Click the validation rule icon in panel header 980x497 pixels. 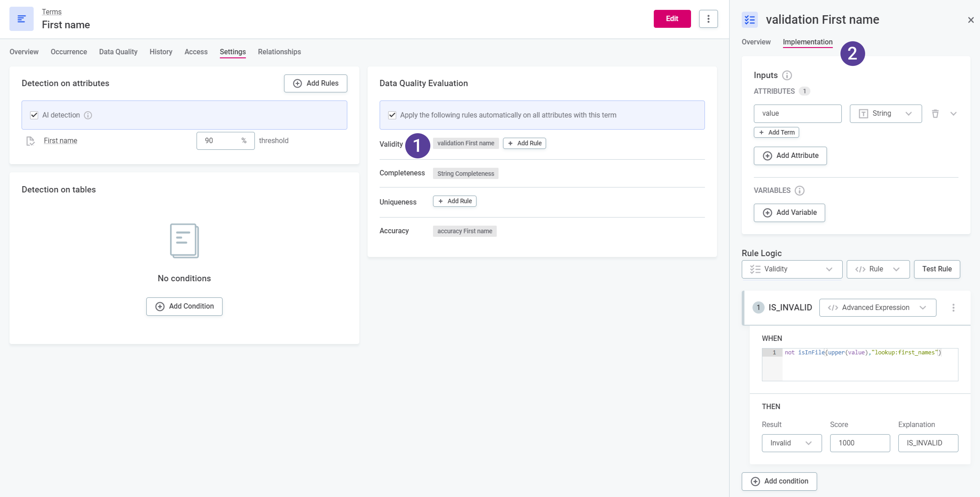point(749,20)
